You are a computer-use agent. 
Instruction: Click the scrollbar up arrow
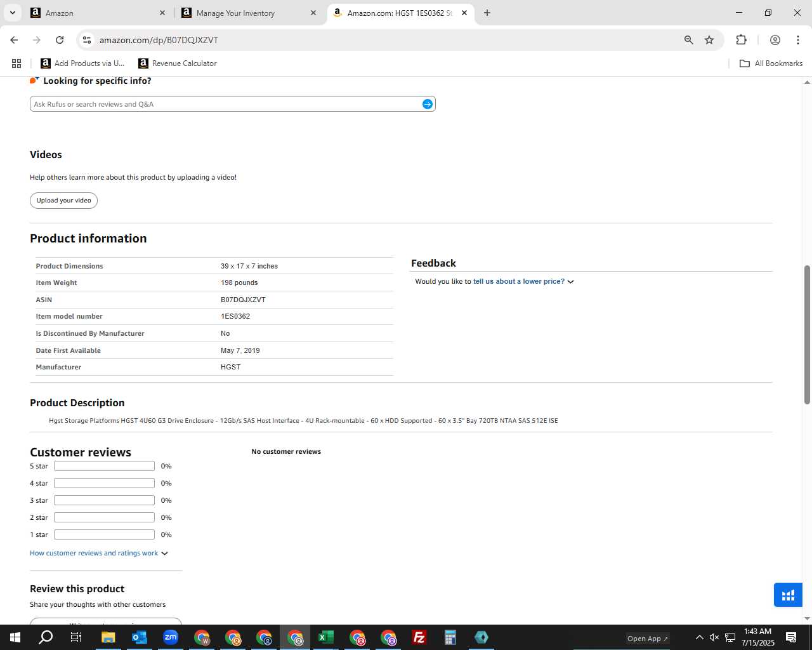[x=807, y=82]
